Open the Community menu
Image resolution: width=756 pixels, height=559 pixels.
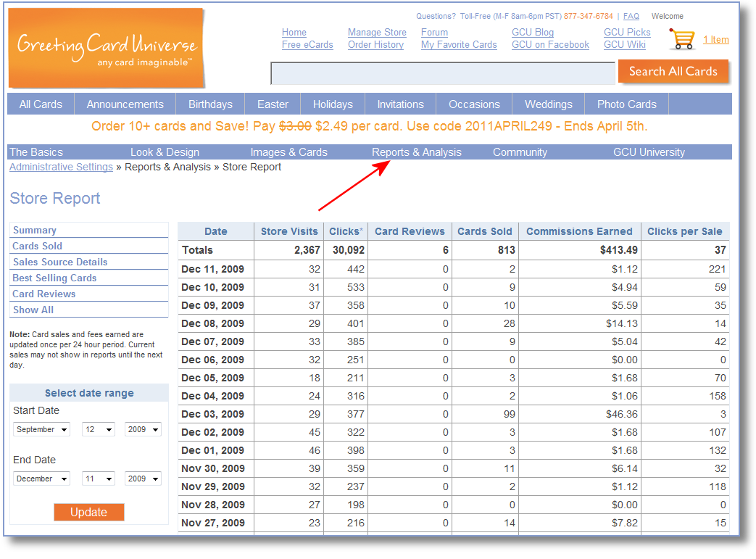tap(520, 152)
